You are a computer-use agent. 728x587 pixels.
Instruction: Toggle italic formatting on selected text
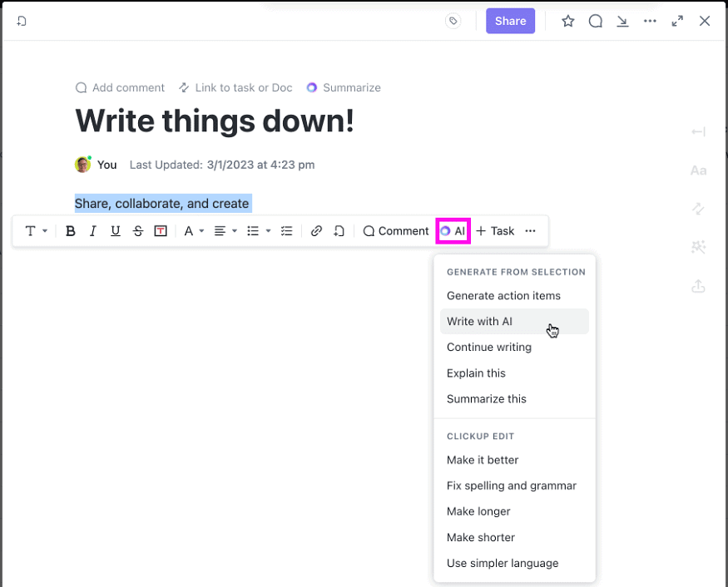tap(93, 231)
